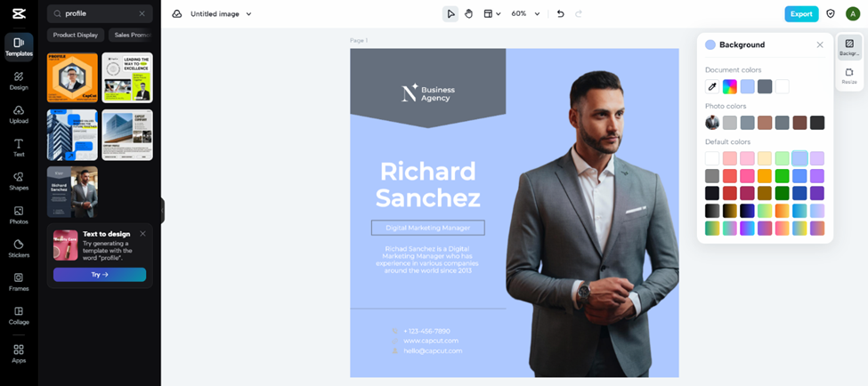This screenshot has height=386, width=868.
Task: Choose the company building profile template
Action: (x=127, y=135)
